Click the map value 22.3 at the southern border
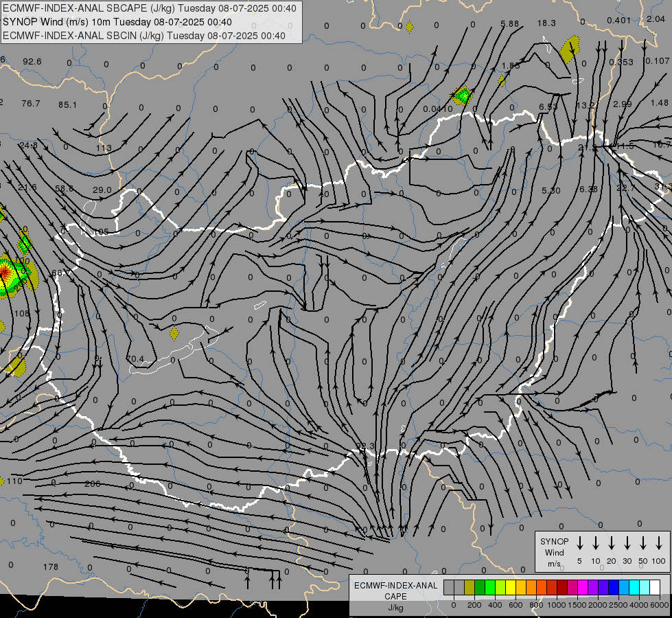This screenshot has width=672, height=618. (366, 446)
